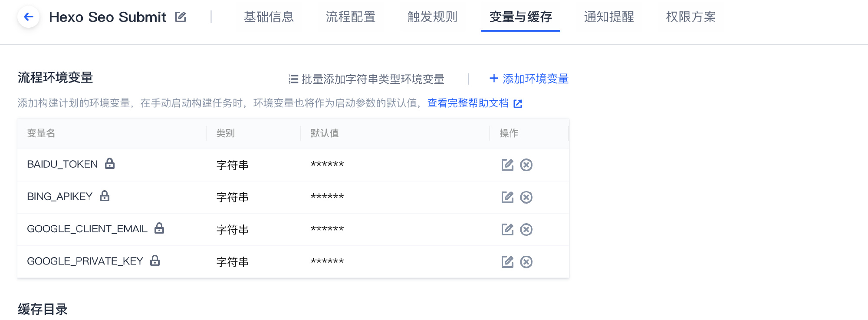The height and width of the screenshot is (320, 868).
Task: Go back using the blue arrow button
Action: click(x=29, y=17)
